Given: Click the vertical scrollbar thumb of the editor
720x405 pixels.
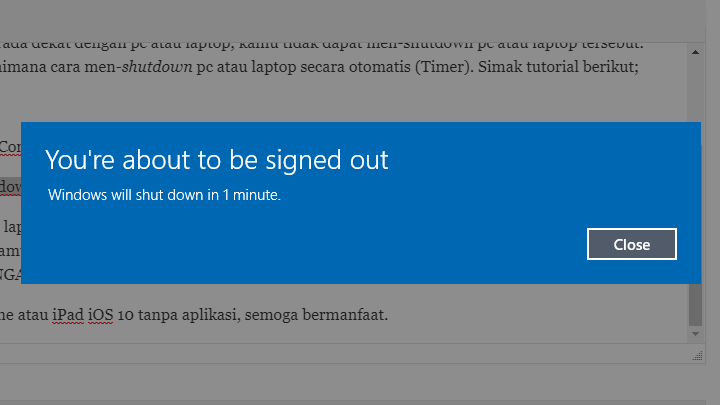Looking at the screenshot, I should tap(694, 304).
